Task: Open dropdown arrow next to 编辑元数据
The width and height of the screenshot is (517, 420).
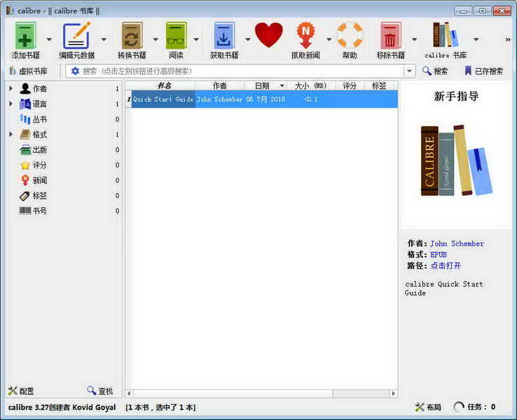Action: coord(104,39)
